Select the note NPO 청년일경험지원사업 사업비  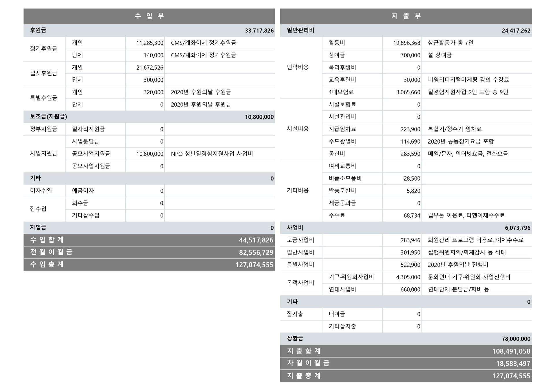click(212, 154)
